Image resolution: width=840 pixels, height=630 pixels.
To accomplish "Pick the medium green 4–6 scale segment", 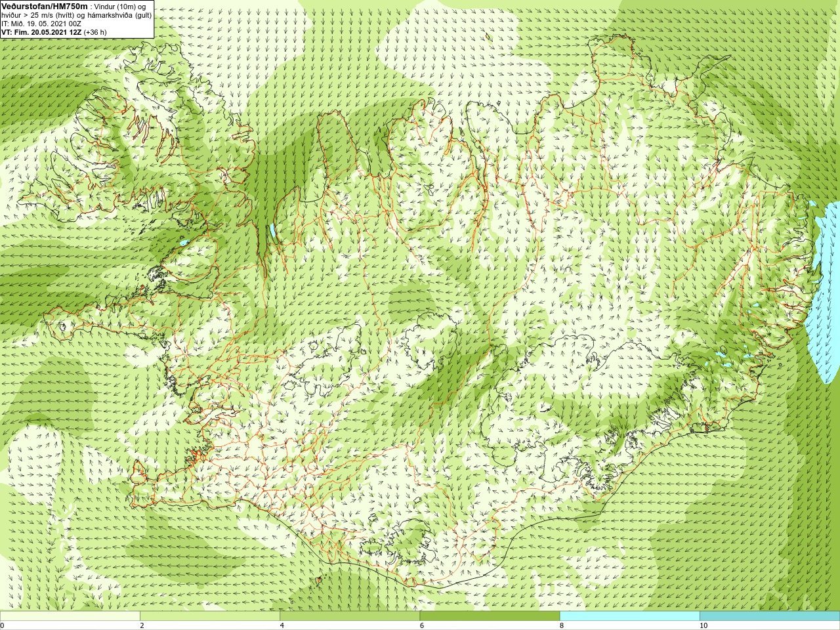I will [x=350, y=616].
